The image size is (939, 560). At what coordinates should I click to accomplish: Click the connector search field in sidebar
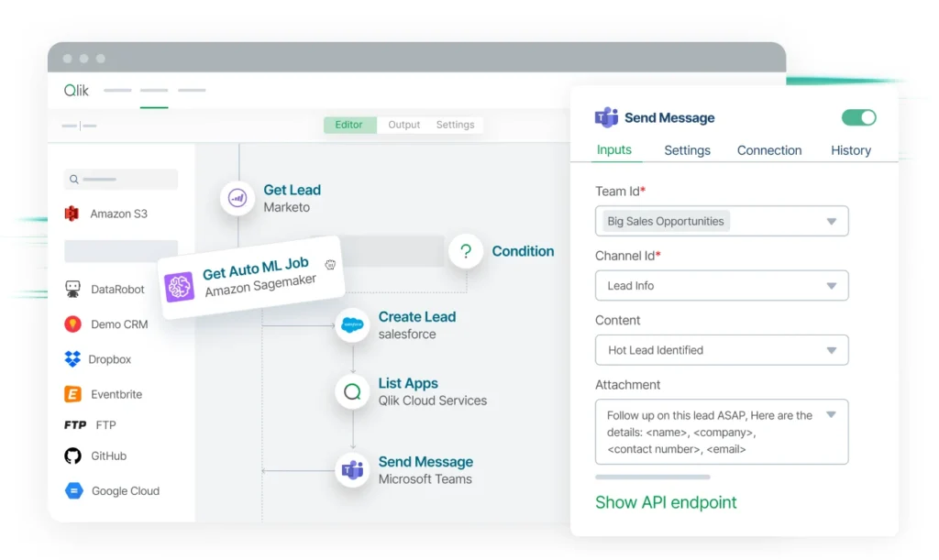tap(121, 180)
